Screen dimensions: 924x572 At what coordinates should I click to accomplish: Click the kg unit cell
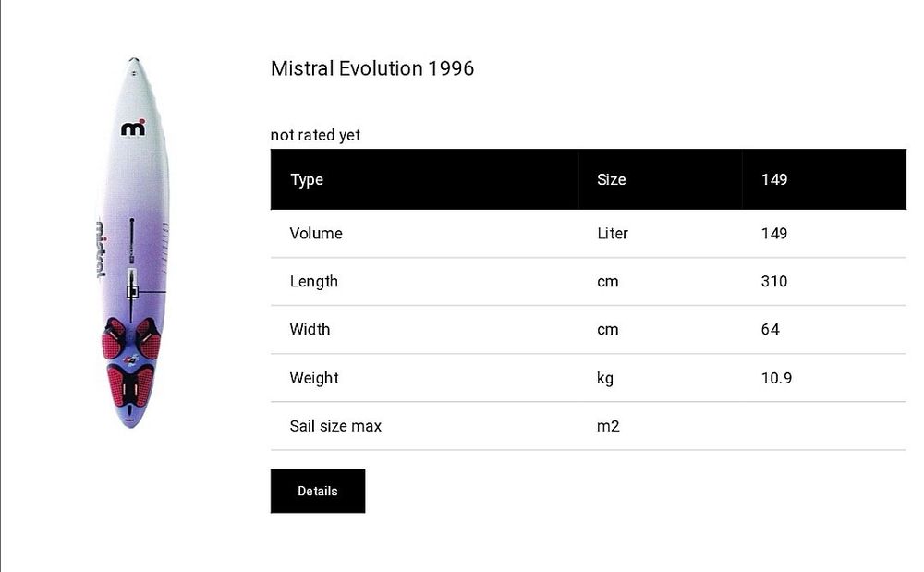(x=605, y=378)
